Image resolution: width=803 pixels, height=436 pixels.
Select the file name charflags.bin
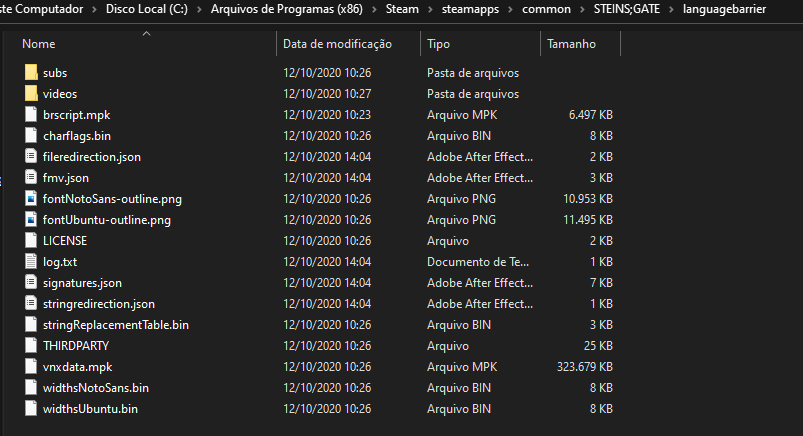pyautogui.click(x=77, y=136)
